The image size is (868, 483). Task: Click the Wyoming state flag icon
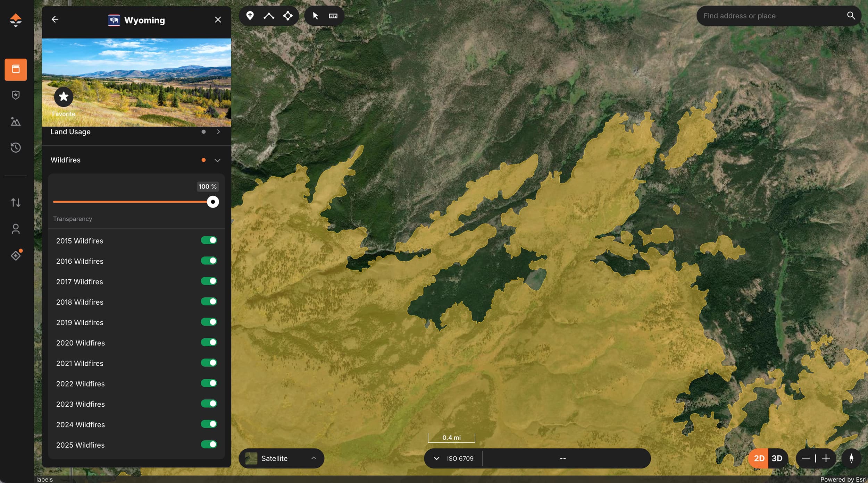click(114, 20)
